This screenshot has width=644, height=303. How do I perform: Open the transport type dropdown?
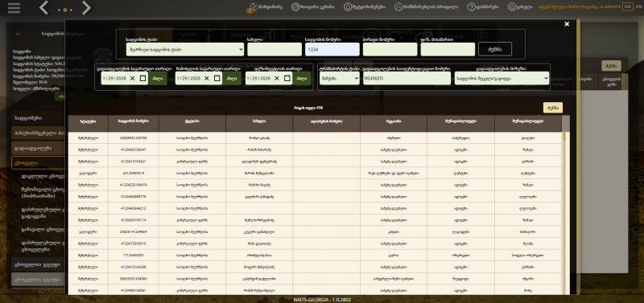click(x=340, y=78)
